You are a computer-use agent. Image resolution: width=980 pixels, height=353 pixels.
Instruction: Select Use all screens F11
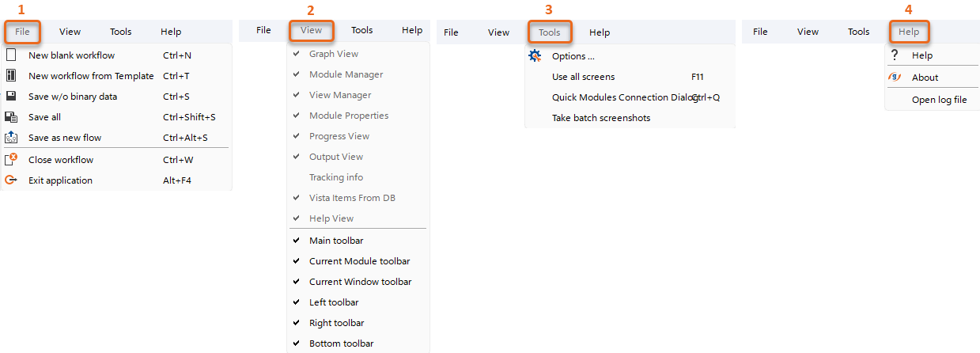click(x=630, y=77)
